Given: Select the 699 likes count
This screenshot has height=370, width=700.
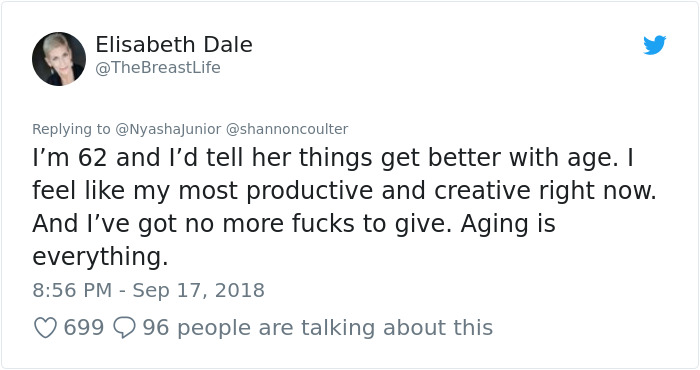Looking at the screenshot, I should pyautogui.click(x=83, y=327).
